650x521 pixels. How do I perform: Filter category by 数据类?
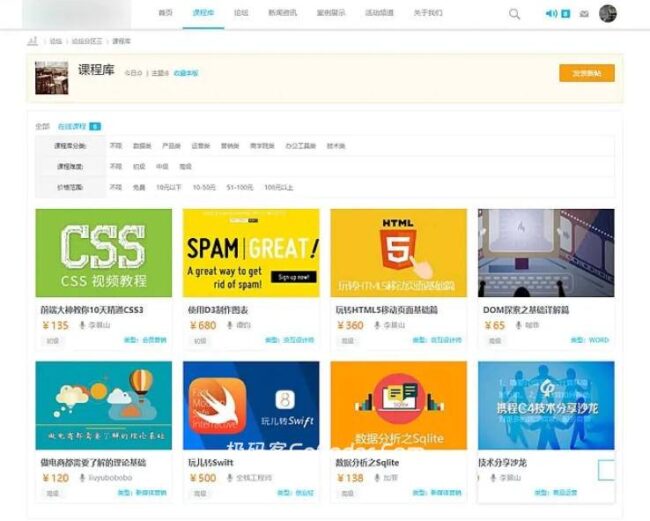click(x=142, y=146)
